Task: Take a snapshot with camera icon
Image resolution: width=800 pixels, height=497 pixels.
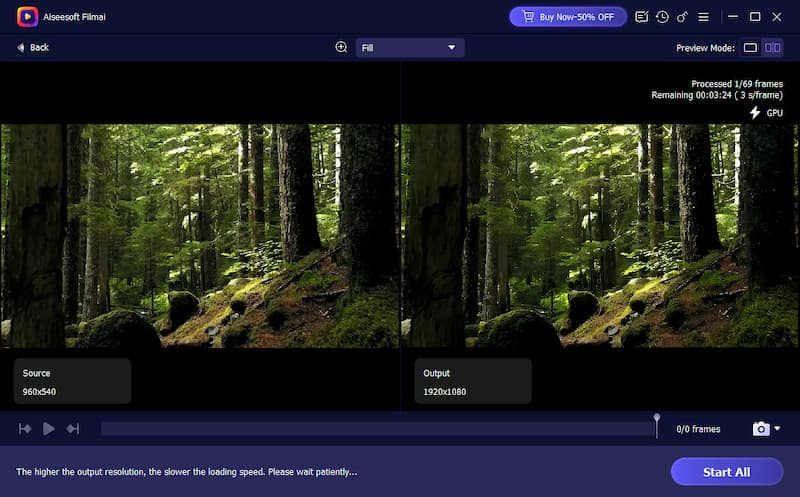Action: coord(761,429)
